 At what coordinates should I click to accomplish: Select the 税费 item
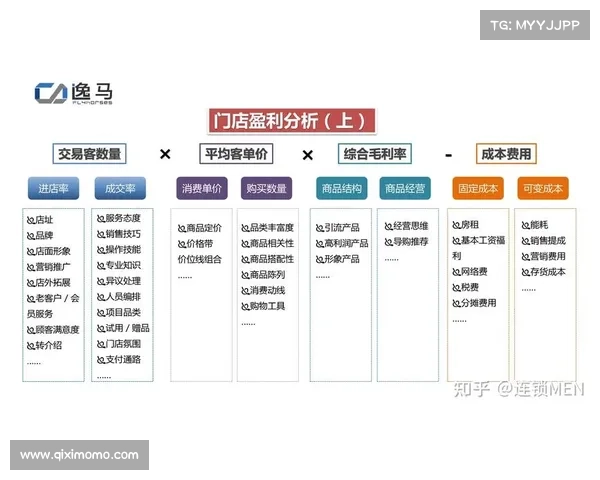465,287
